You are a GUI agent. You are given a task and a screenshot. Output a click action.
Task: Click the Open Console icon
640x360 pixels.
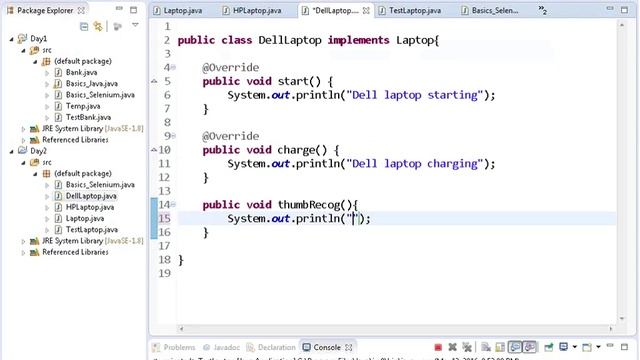pos(587,347)
